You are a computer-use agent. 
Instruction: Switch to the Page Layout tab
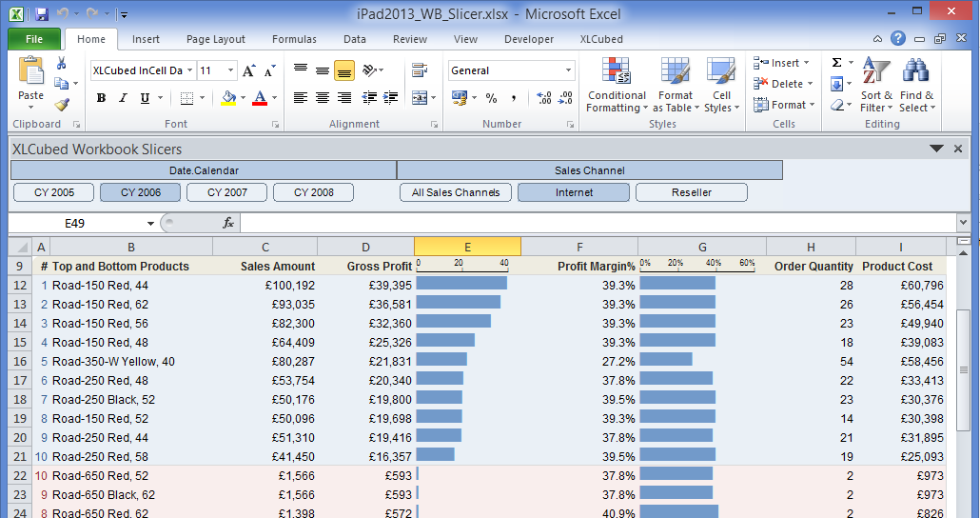[x=216, y=39]
